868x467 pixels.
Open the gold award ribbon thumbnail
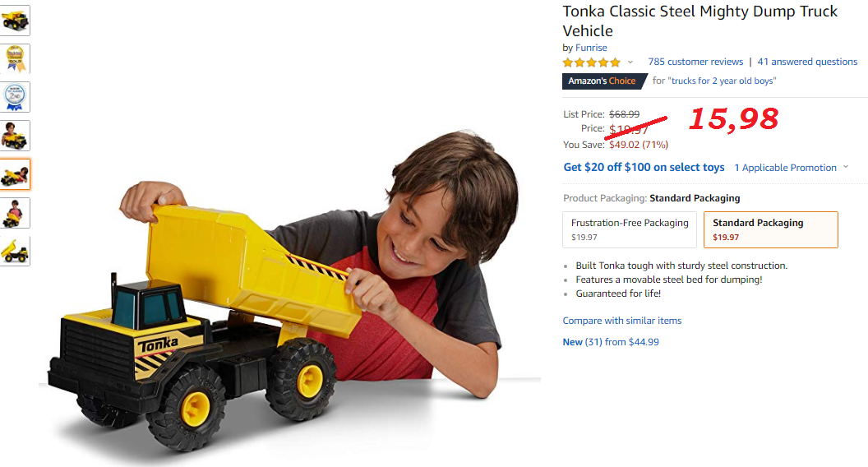15,58
